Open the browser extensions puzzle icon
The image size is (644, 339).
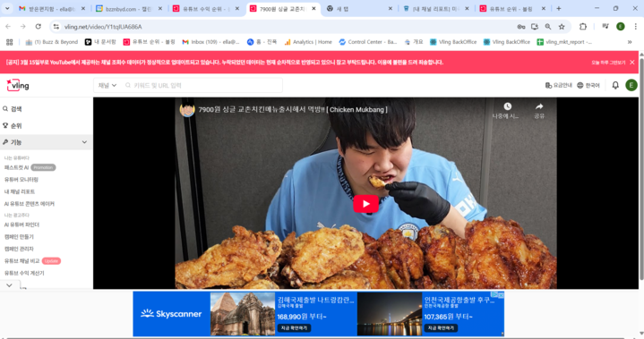pyautogui.click(x=582, y=27)
